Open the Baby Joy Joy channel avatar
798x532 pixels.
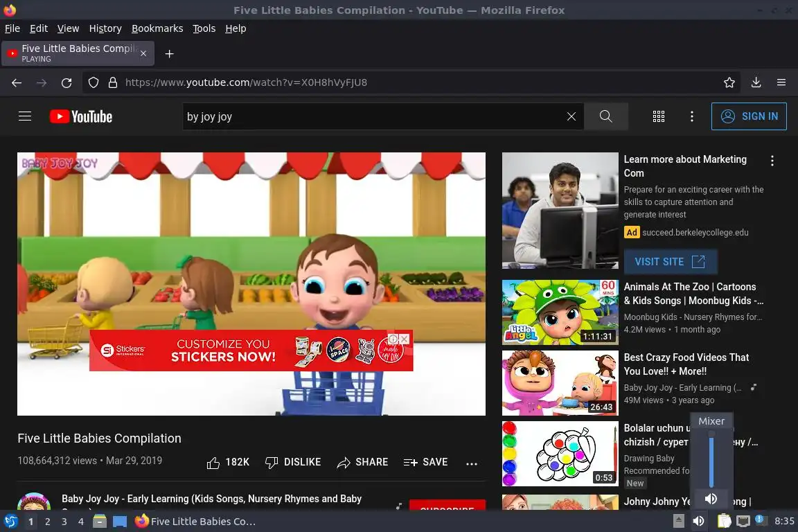tap(34, 502)
